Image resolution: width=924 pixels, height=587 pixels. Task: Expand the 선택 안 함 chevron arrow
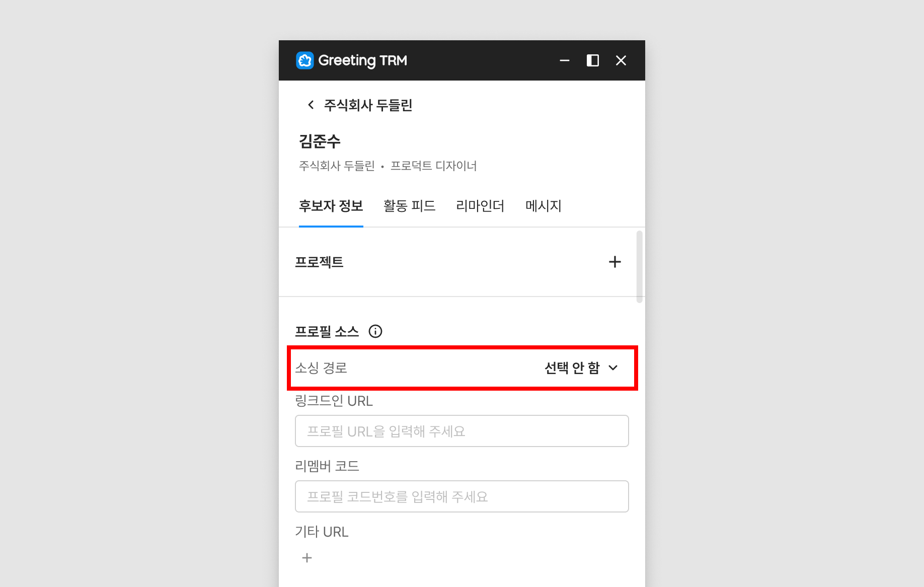tap(613, 368)
